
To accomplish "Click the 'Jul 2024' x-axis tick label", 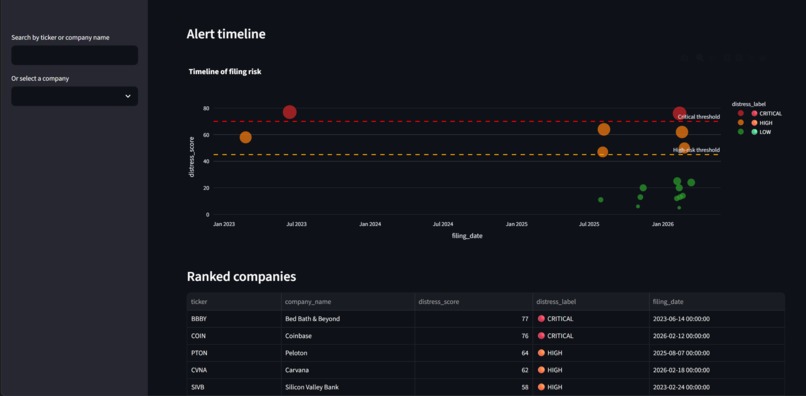I will click(x=443, y=224).
